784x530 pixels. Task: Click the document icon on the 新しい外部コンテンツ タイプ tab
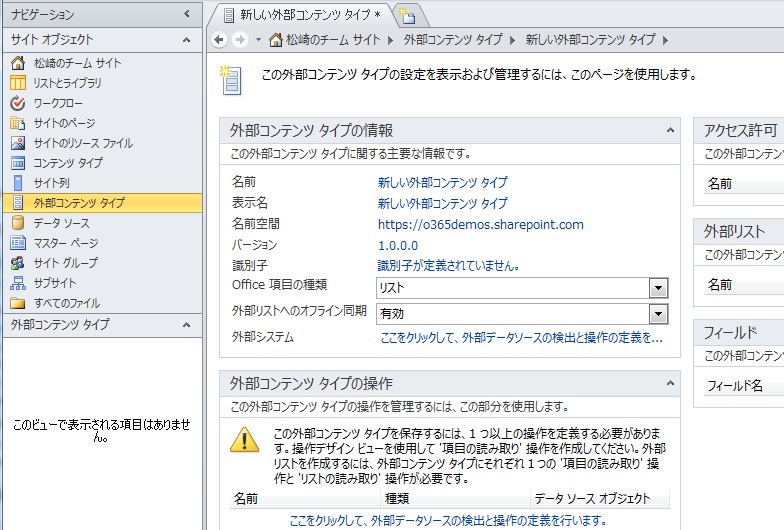[x=228, y=16]
